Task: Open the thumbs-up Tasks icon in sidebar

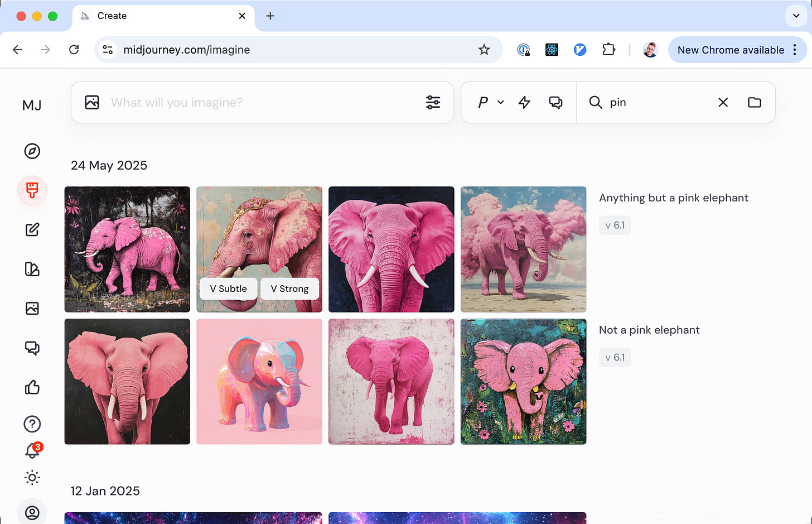Action: tap(32, 387)
